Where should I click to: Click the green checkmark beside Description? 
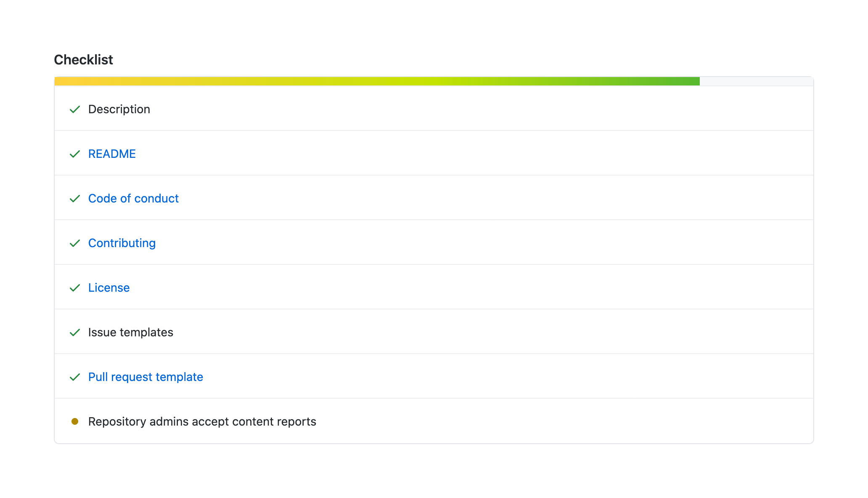coord(75,109)
